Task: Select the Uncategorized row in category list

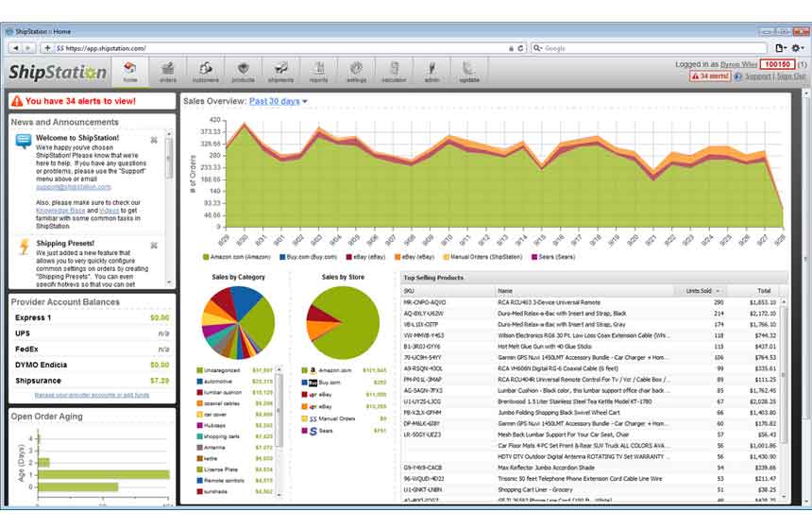Action: tap(234, 370)
